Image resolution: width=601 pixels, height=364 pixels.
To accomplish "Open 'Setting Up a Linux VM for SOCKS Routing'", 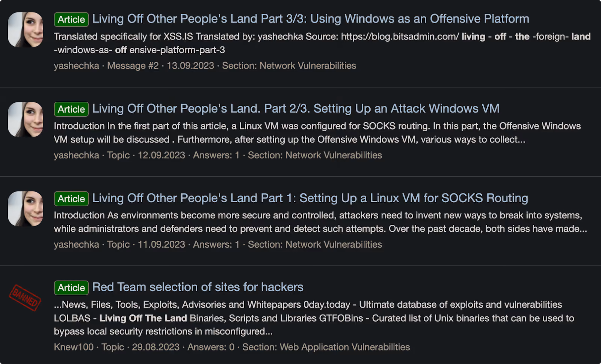I will coord(310,198).
